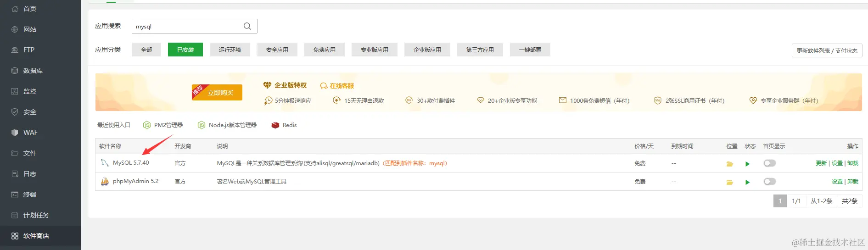This screenshot has width=868, height=250.
Task: Open the PM2管理器 recent shortcut
Action: [x=163, y=125]
